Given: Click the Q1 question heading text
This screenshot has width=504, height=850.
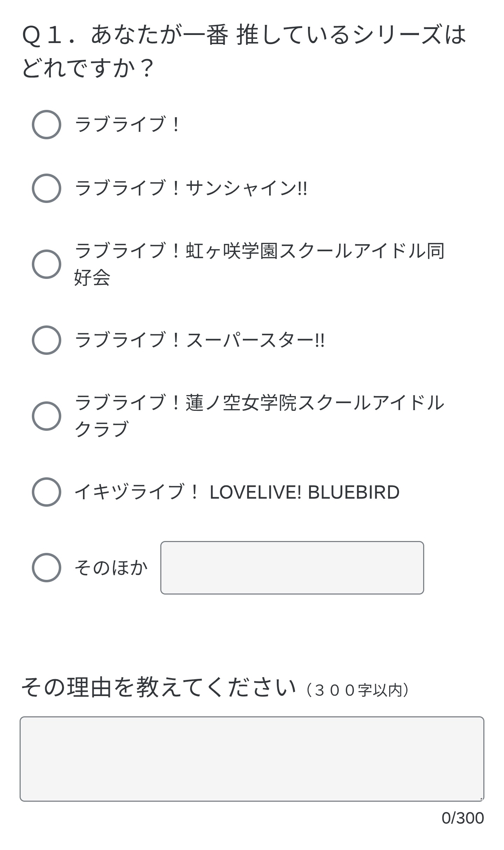Looking at the screenshot, I should 244,51.
